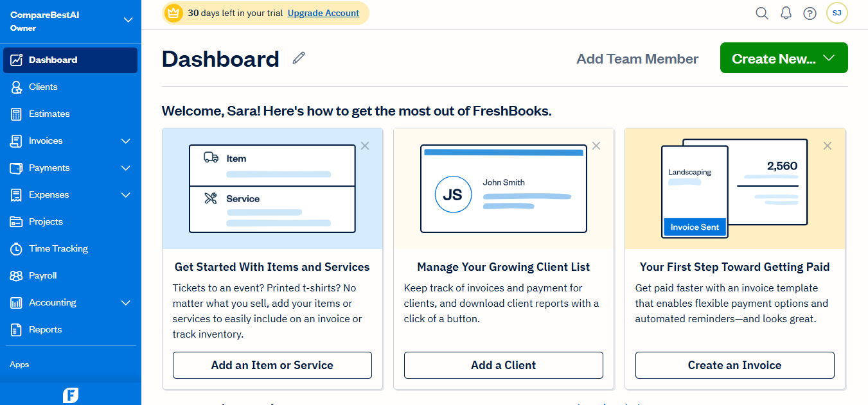Click the Create an Invoice button

(735, 365)
